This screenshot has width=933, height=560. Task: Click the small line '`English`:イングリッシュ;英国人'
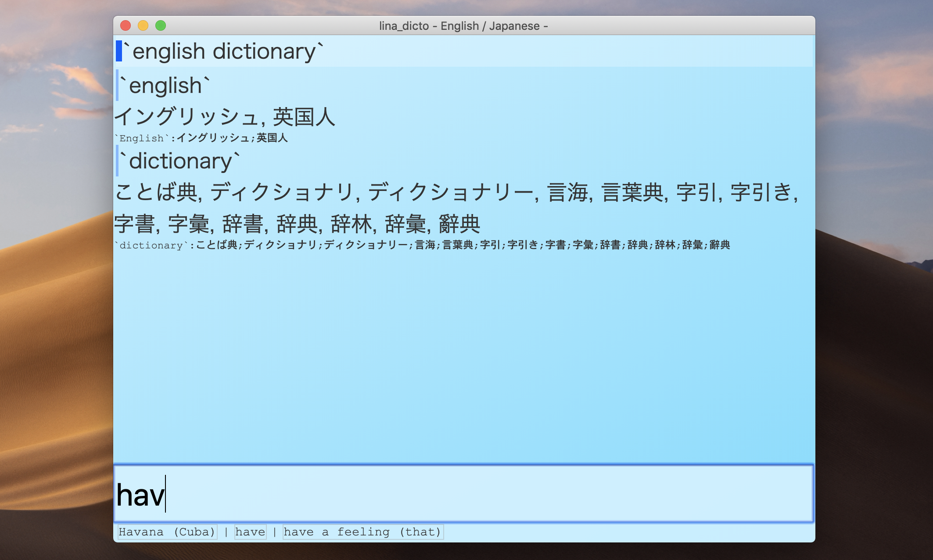coord(201,138)
